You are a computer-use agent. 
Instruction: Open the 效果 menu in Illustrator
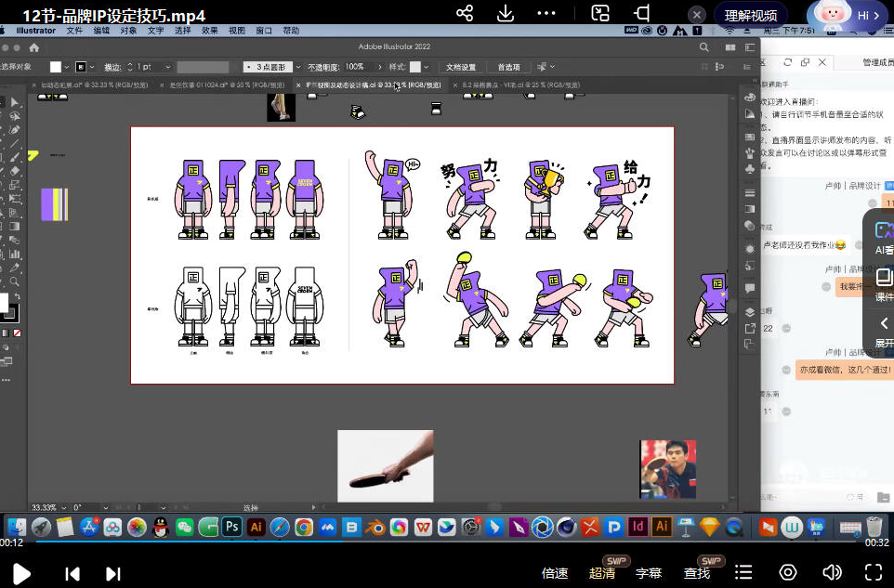coord(210,31)
